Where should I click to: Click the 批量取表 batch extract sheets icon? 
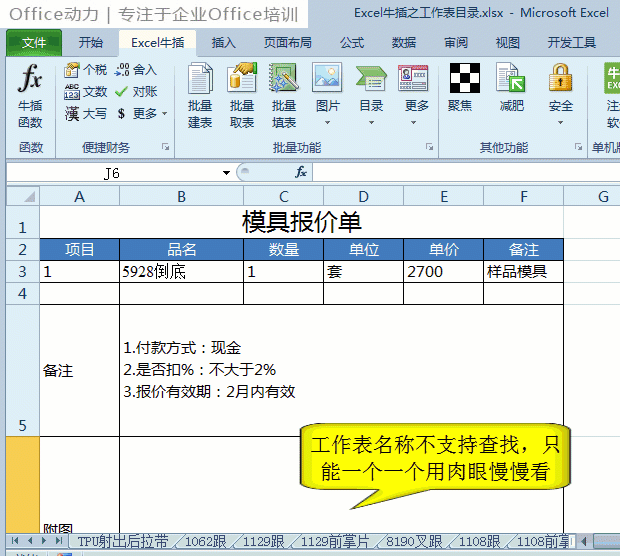coord(242,96)
